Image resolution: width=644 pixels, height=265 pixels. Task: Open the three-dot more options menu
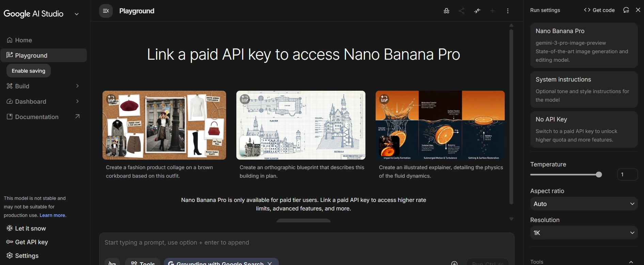pyautogui.click(x=508, y=11)
